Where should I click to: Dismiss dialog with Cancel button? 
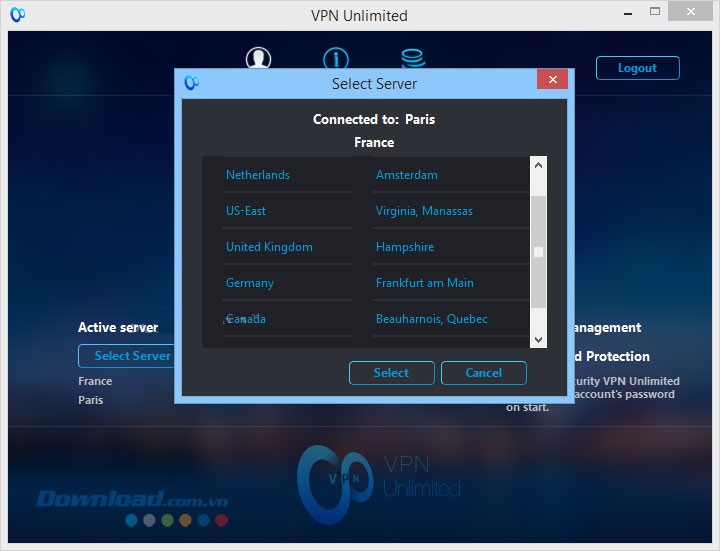(x=484, y=373)
